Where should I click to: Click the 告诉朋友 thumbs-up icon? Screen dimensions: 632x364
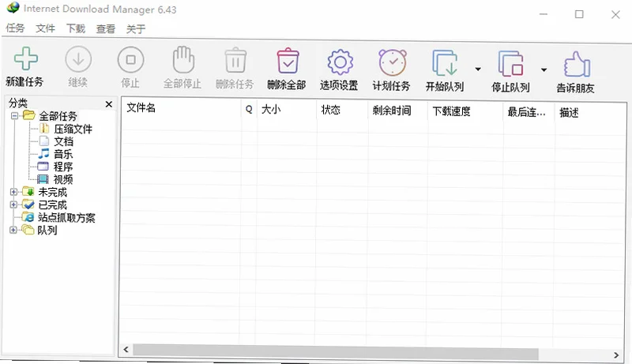coord(577,64)
